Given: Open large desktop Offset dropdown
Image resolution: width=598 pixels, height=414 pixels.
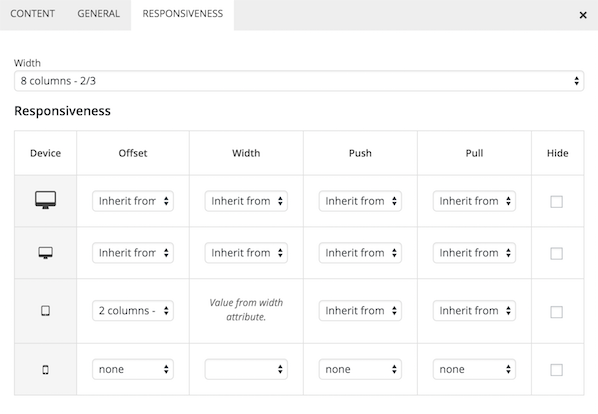Looking at the screenshot, I should click(133, 201).
